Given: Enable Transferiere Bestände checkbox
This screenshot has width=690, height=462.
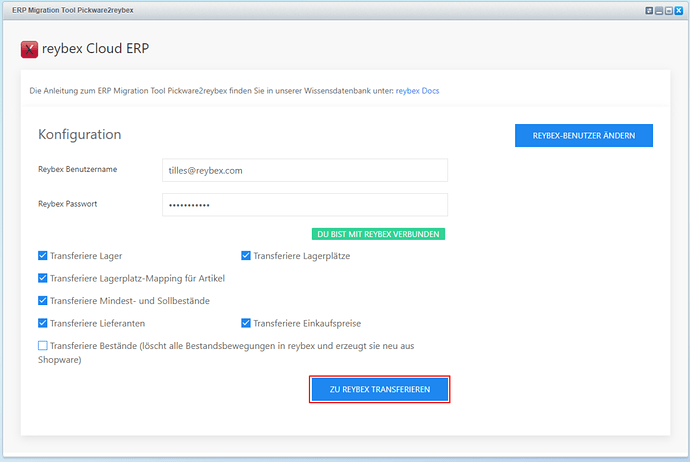Looking at the screenshot, I should pos(43,345).
